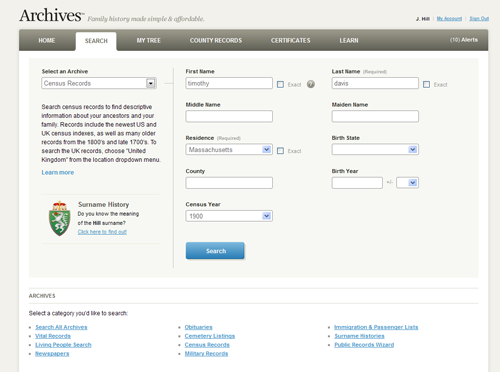500x372 pixels.
Task: Open the My Tree tab
Action: pos(148,41)
